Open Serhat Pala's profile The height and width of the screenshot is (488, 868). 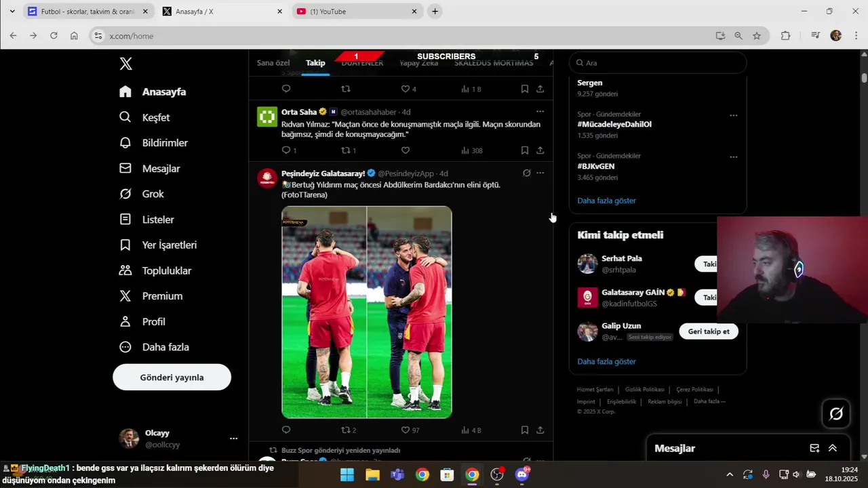tap(621, 258)
